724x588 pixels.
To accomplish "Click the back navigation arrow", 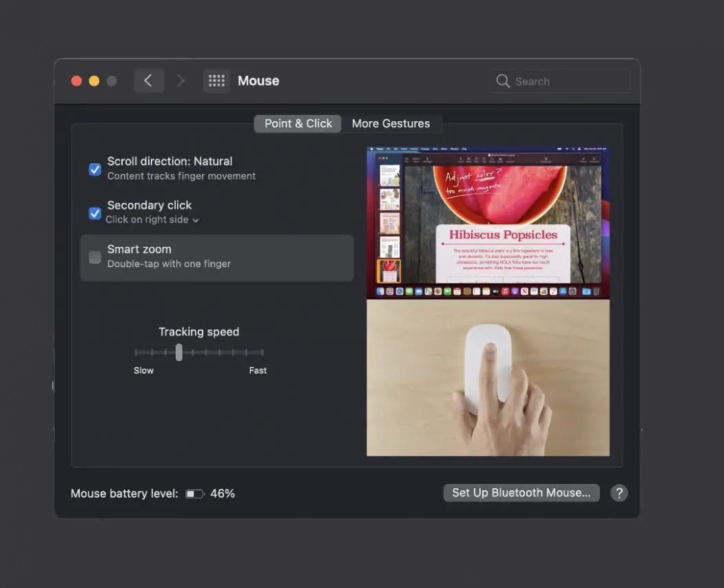I will click(x=149, y=81).
